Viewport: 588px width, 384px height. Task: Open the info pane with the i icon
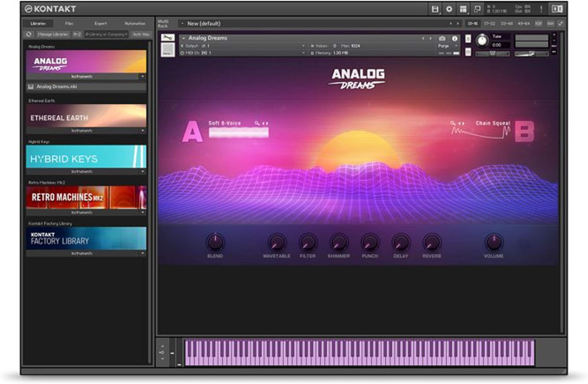point(455,38)
